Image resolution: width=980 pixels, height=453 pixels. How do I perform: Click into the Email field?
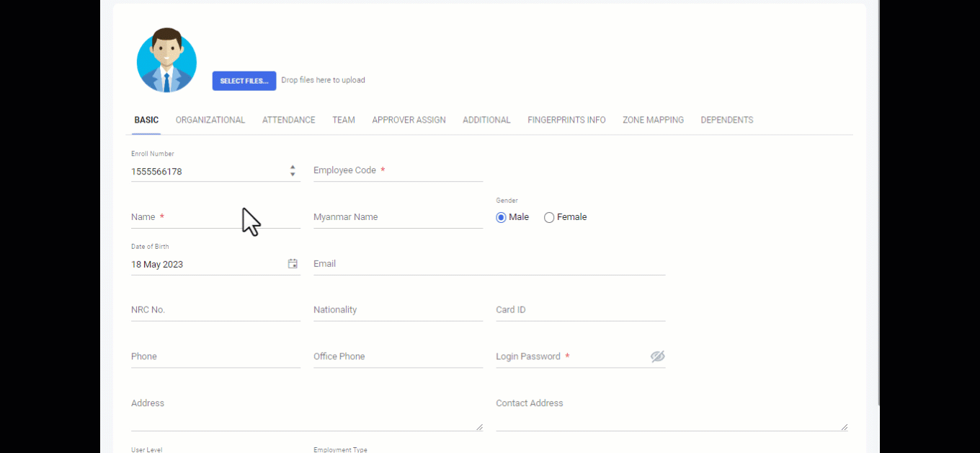click(489, 264)
